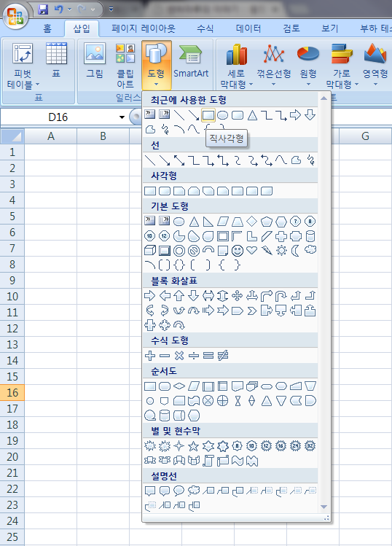The width and height of the screenshot is (392, 546).
Task: Open the 영역형 chart dropdown
Action: click(x=375, y=65)
